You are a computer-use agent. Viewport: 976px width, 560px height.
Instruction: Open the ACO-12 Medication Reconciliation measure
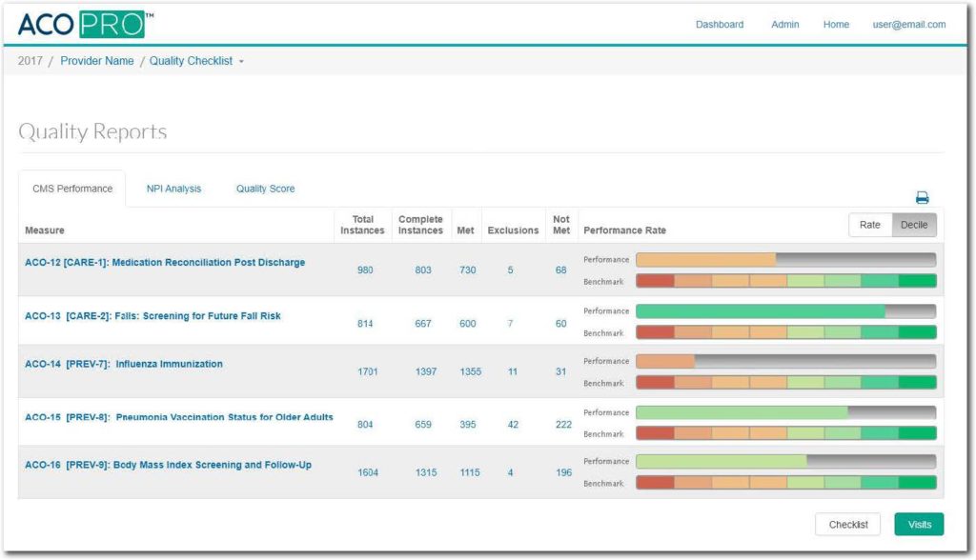165,263
